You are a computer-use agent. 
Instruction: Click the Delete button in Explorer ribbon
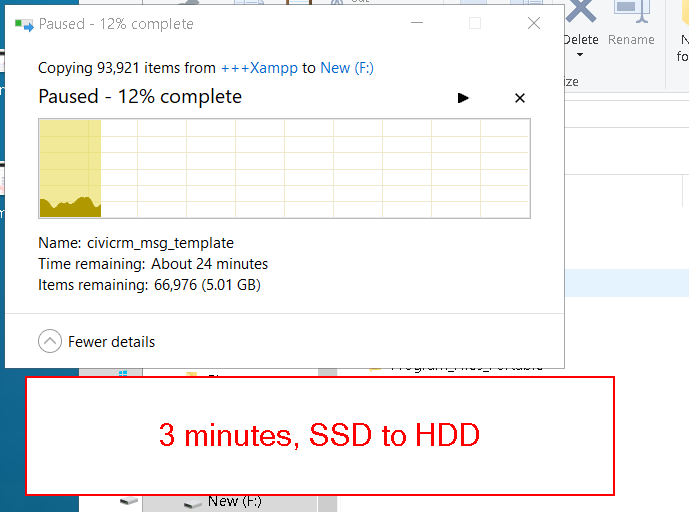581,23
